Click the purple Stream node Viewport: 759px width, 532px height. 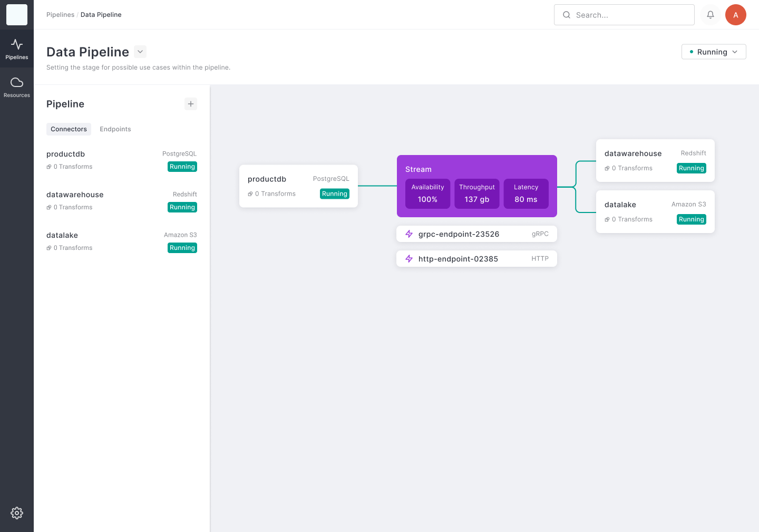(476, 169)
